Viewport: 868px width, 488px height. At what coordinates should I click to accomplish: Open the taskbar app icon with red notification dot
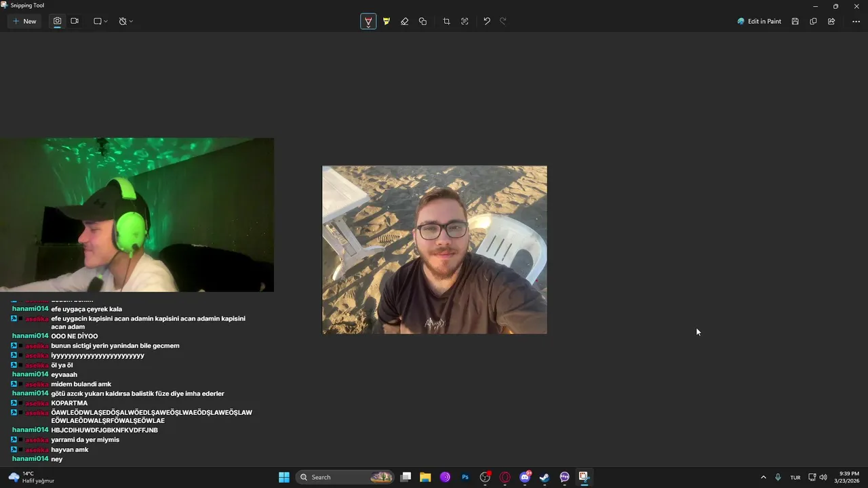tap(485, 477)
